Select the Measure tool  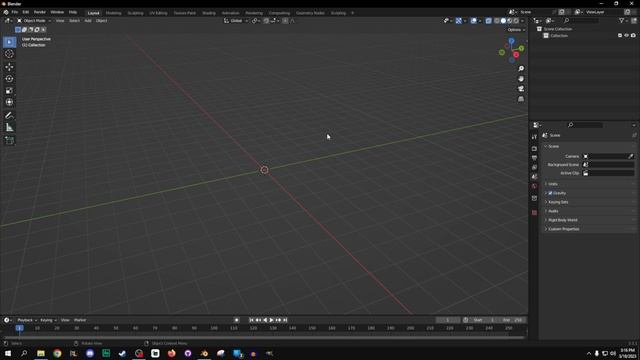click(x=9, y=127)
